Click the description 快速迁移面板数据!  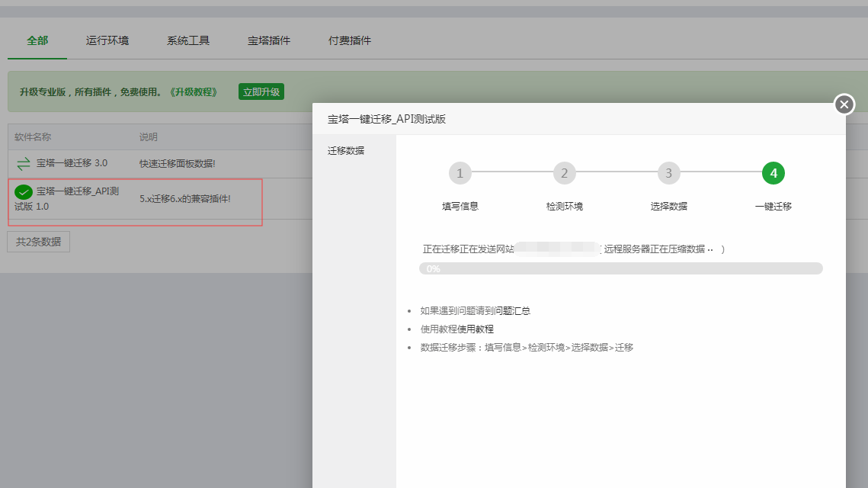tap(177, 163)
